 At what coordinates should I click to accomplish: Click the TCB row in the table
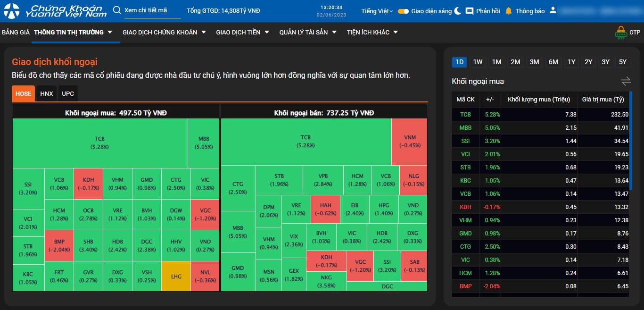point(540,114)
